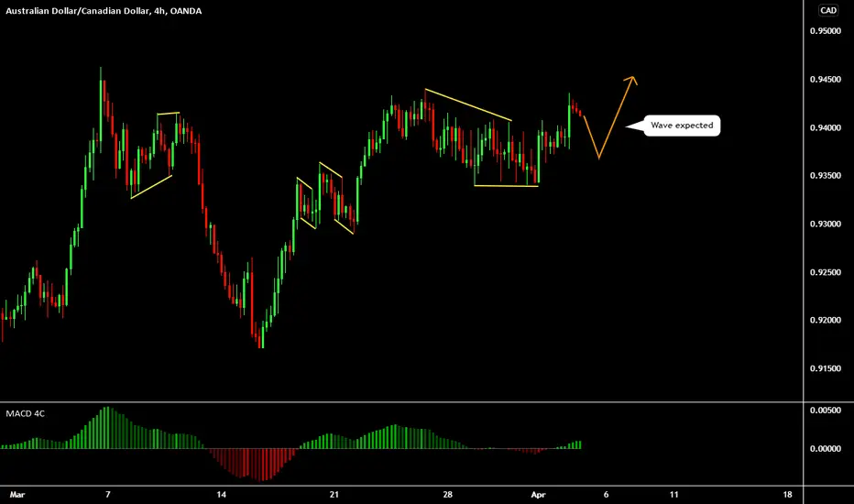Click the 6 date label on the time axis
854x504 pixels.
606,495
